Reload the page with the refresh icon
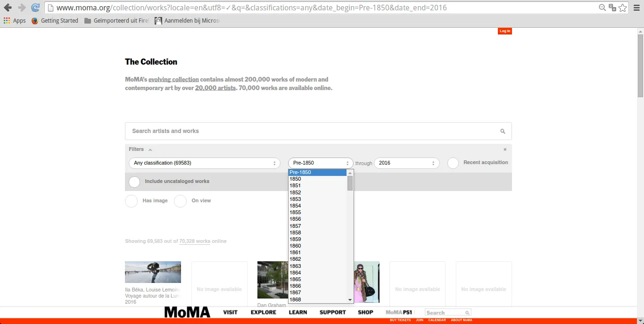 tap(35, 8)
